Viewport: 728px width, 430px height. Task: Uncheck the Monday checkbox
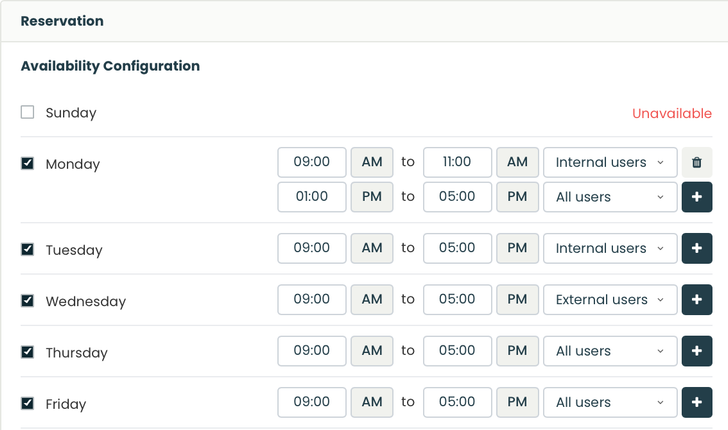tap(27, 163)
